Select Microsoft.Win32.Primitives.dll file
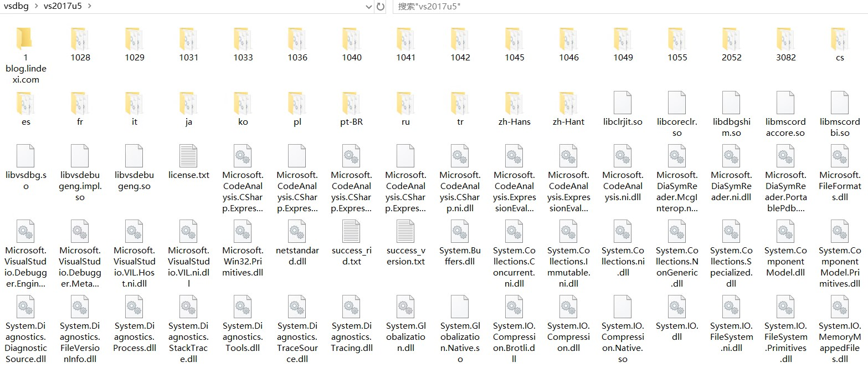The width and height of the screenshot is (868, 367). 243,248
